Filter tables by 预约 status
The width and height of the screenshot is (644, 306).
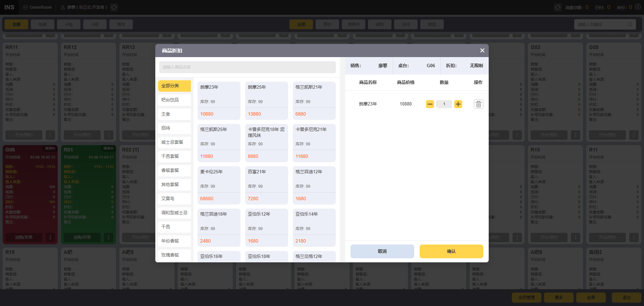pos(327,25)
